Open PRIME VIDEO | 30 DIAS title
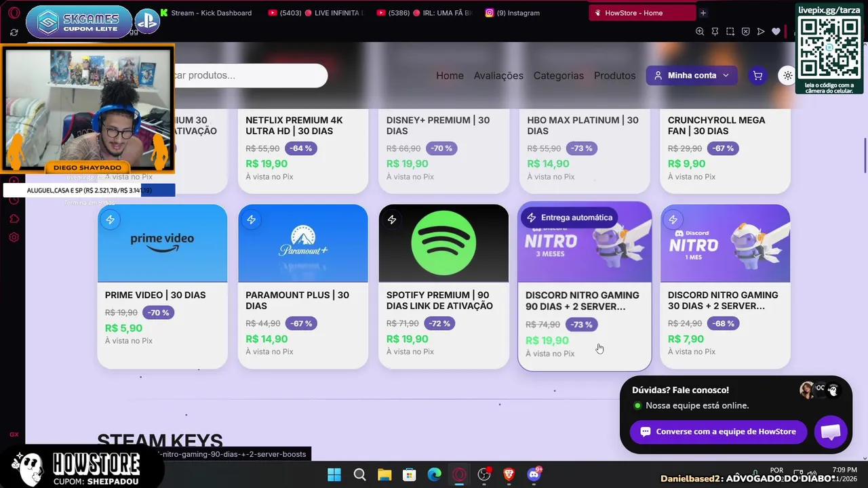Image resolution: width=868 pixels, height=488 pixels. click(155, 295)
